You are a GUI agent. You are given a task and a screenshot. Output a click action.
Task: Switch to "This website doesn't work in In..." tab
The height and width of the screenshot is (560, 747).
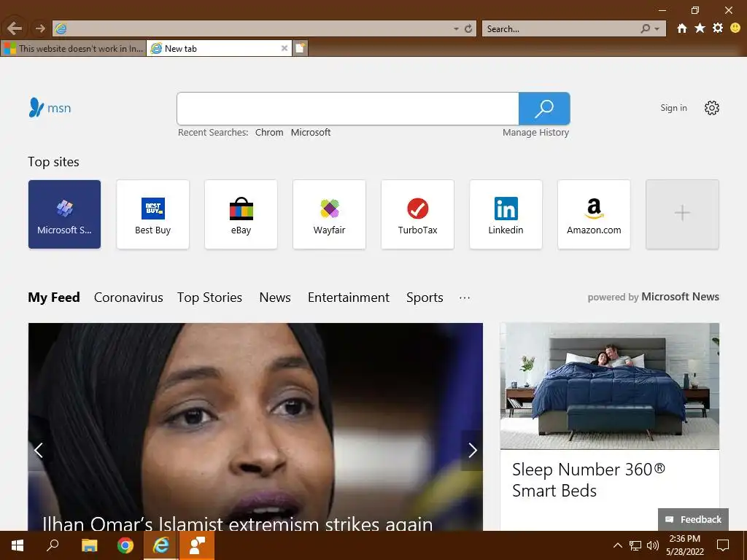pos(74,48)
